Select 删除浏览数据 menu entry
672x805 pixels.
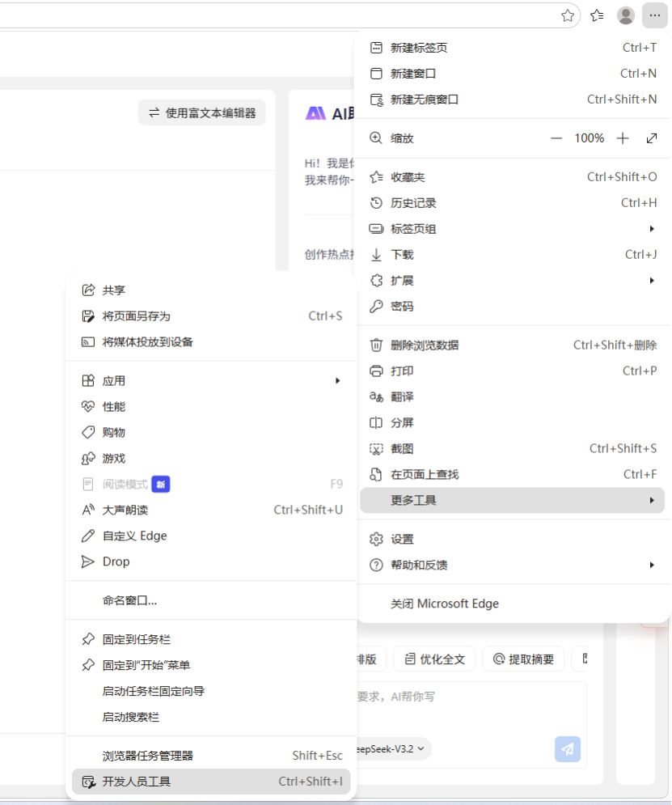(x=513, y=345)
